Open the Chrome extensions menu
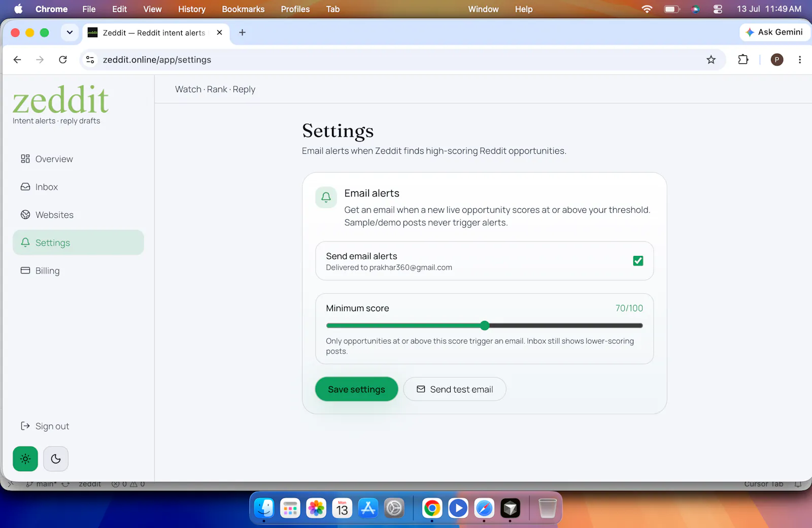Screen dimensions: 812x528 pos(743,60)
